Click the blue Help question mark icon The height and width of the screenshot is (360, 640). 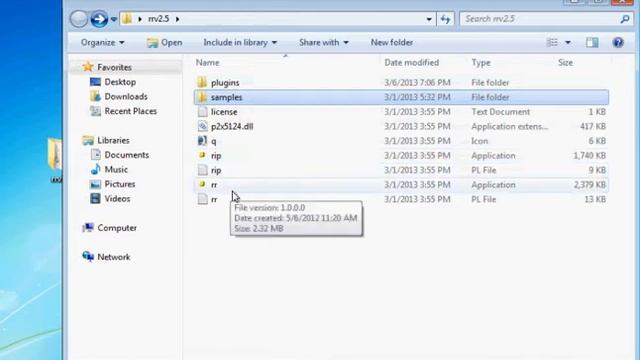[x=618, y=42]
